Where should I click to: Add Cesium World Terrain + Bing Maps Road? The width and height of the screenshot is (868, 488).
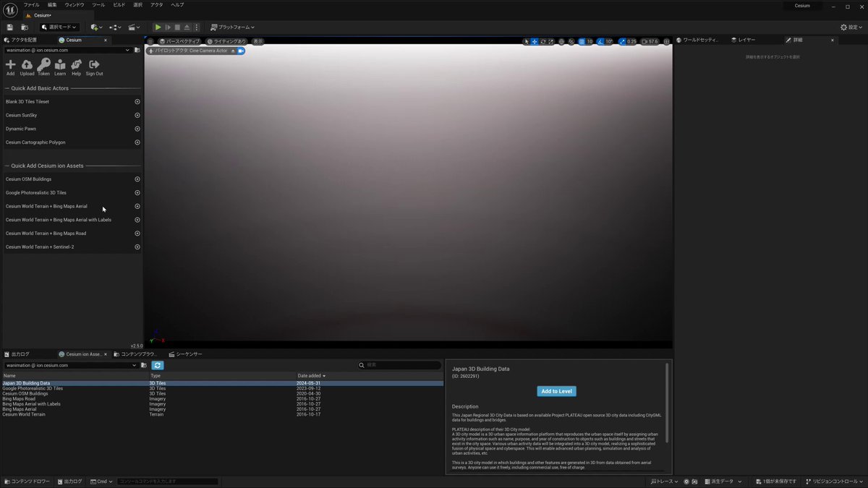[137, 234]
